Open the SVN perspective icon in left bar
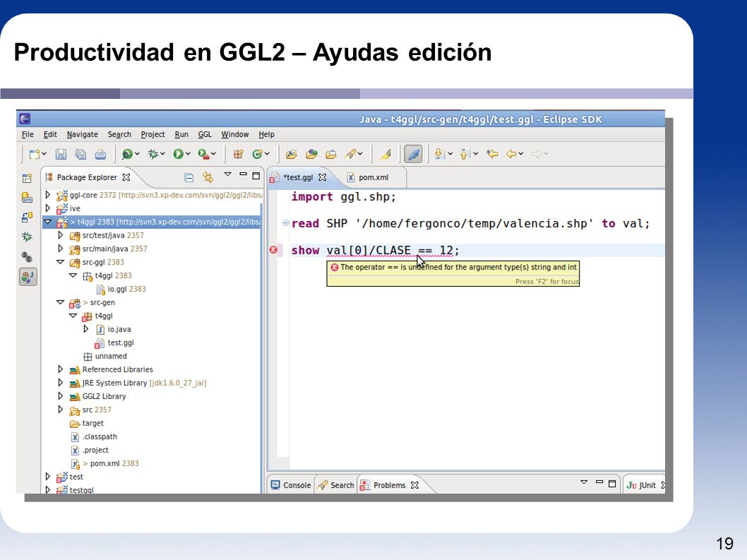 (x=27, y=198)
